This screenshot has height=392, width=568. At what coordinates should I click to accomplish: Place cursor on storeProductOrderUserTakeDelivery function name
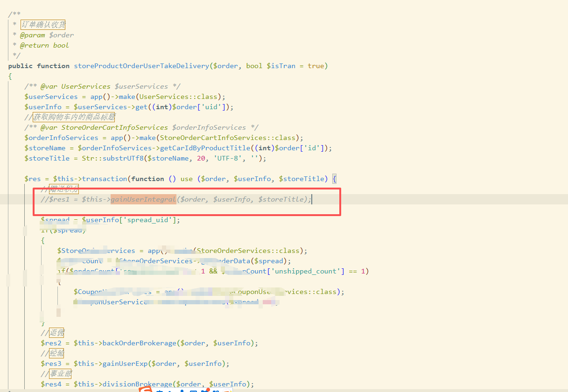141,66
